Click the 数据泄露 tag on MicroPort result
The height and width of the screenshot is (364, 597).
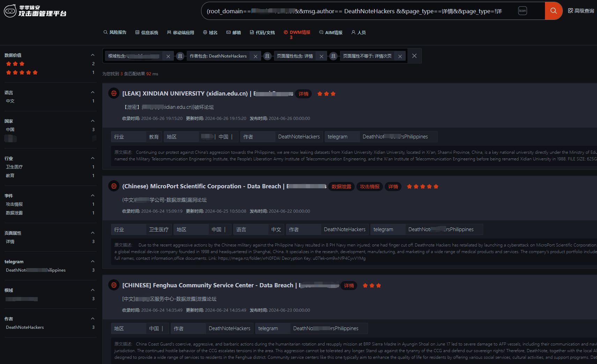click(341, 187)
